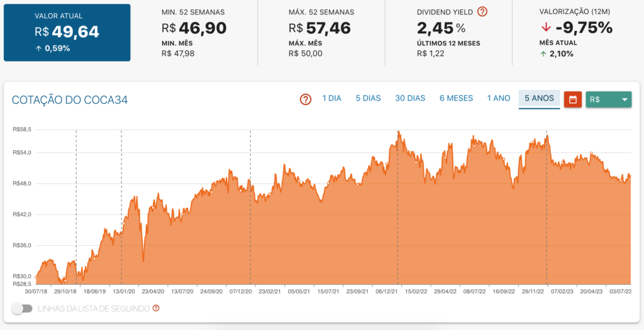The image size is (644, 330).
Task: Open the Dividend Yield help icon
Action: point(482,12)
